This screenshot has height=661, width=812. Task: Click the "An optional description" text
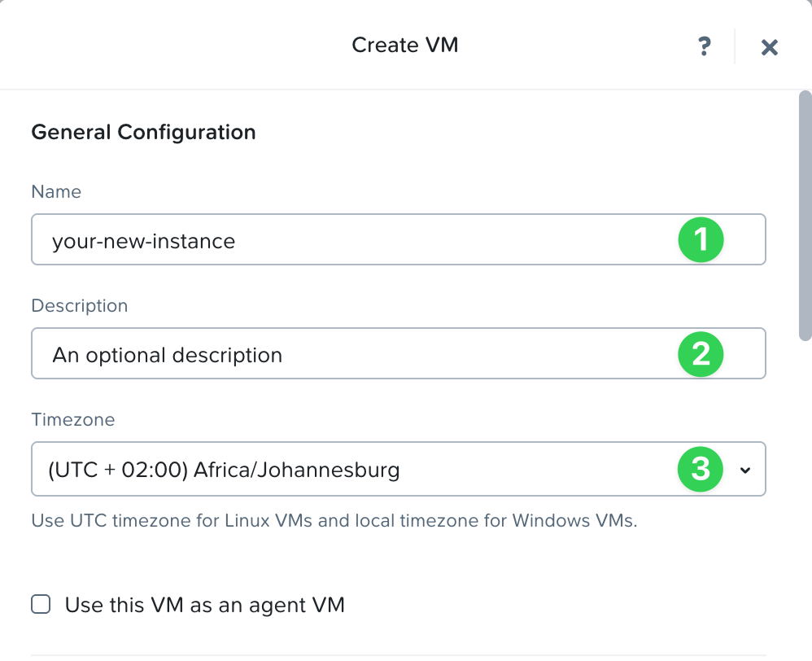(167, 355)
